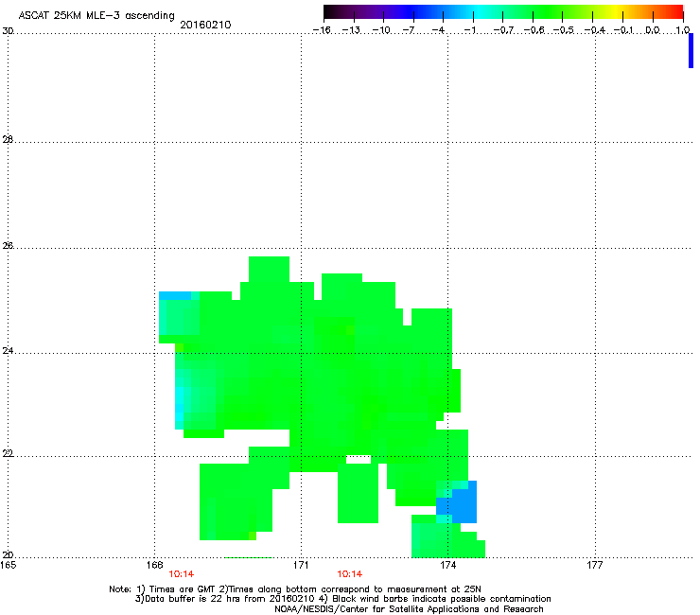Click the NOAA/NESDIS credit line
Viewport: 700px width, 615px height.
[409, 609]
